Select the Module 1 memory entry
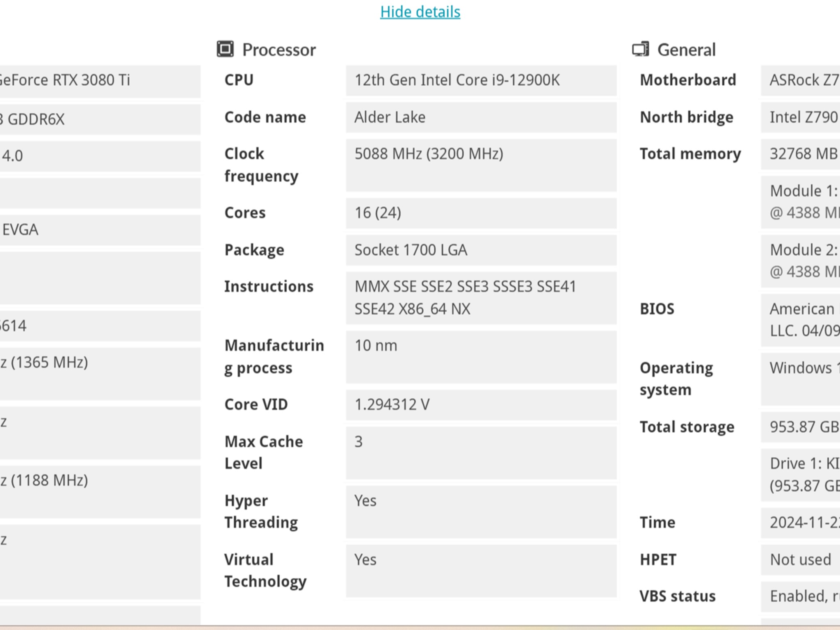Screen dimensions: 840x630 click(x=801, y=202)
